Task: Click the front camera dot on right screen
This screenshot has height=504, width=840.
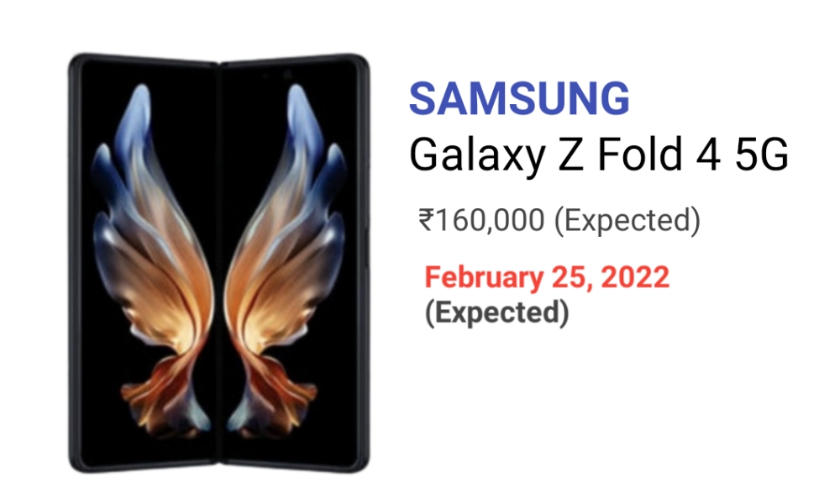Action: (287, 75)
